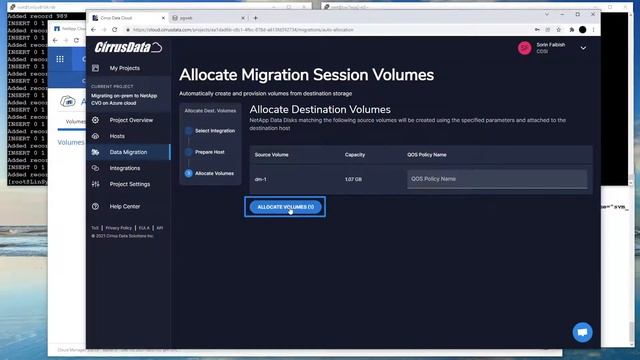Click browser forward arrow
The image size is (640, 360).
(104, 30)
